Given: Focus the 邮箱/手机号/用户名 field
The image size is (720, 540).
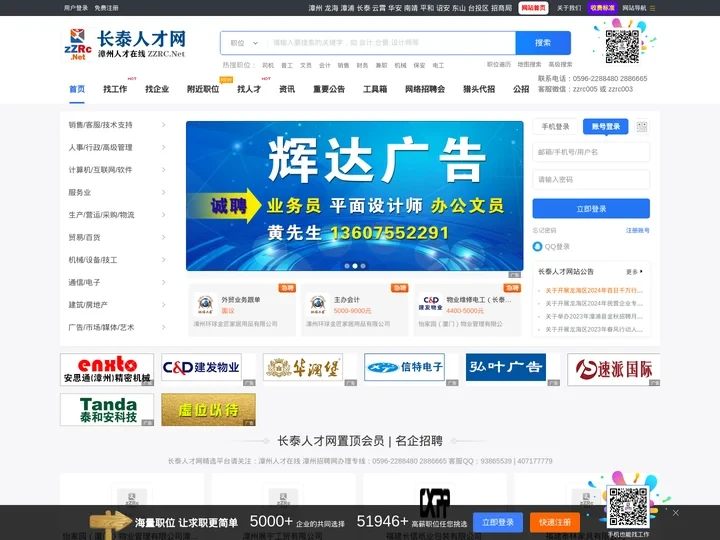Looking at the screenshot, I should point(591,152).
